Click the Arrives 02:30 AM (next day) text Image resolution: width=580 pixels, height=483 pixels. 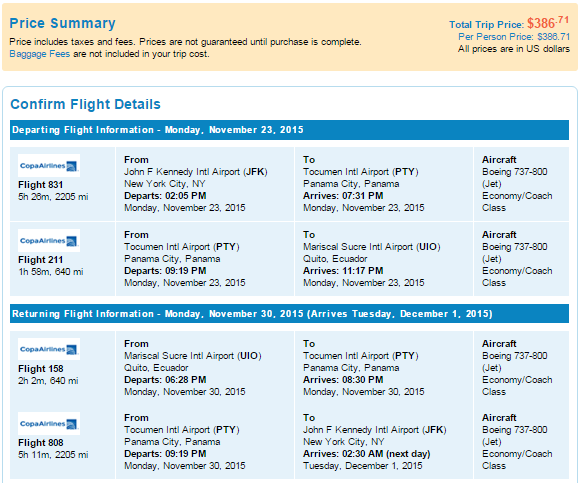coord(367,454)
